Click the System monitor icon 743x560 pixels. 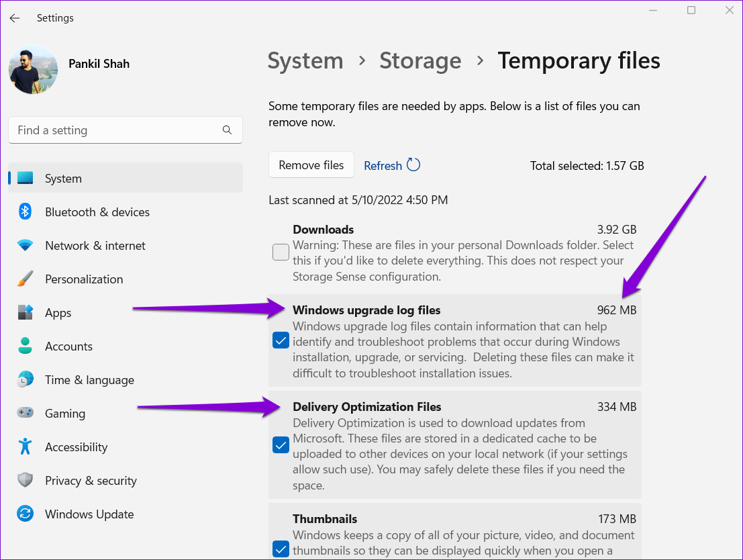[25, 179]
